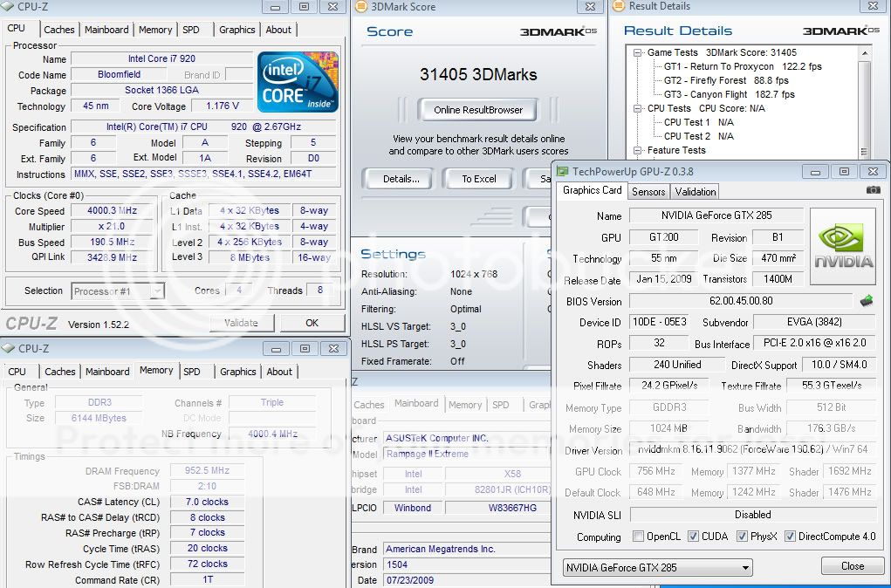Screen dimensions: 891x588
Task: Click the Result Details window title icon
Action: tap(618, 6)
